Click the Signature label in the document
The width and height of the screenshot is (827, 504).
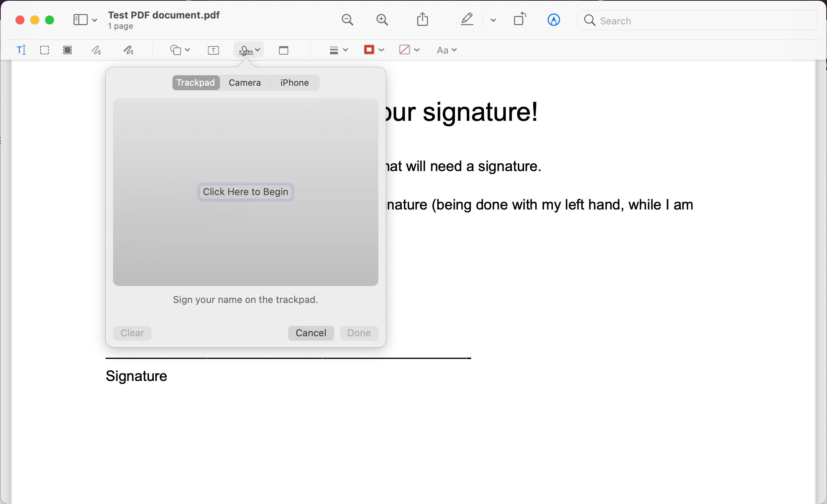[136, 376]
